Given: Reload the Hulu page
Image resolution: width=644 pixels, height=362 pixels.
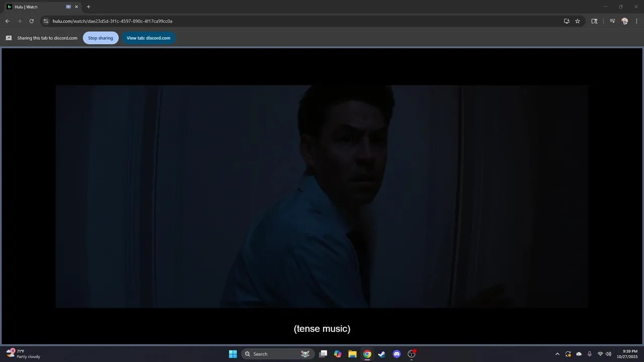Looking at the screenshot, I should tap(31, 21).
